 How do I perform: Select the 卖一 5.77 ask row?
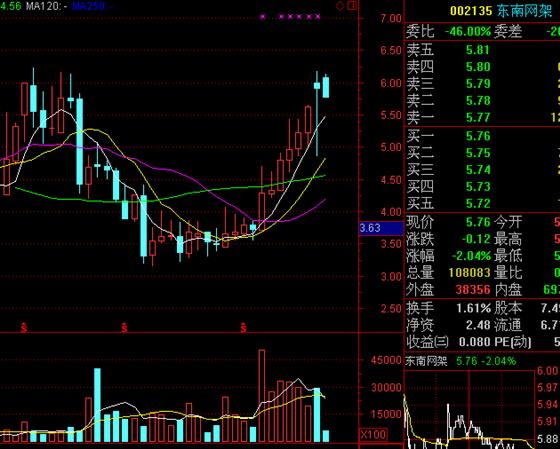tap(483, 117)
